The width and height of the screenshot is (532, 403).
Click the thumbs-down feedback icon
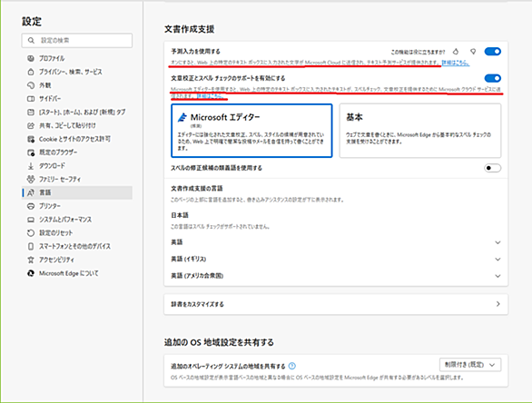coord(473,52)
